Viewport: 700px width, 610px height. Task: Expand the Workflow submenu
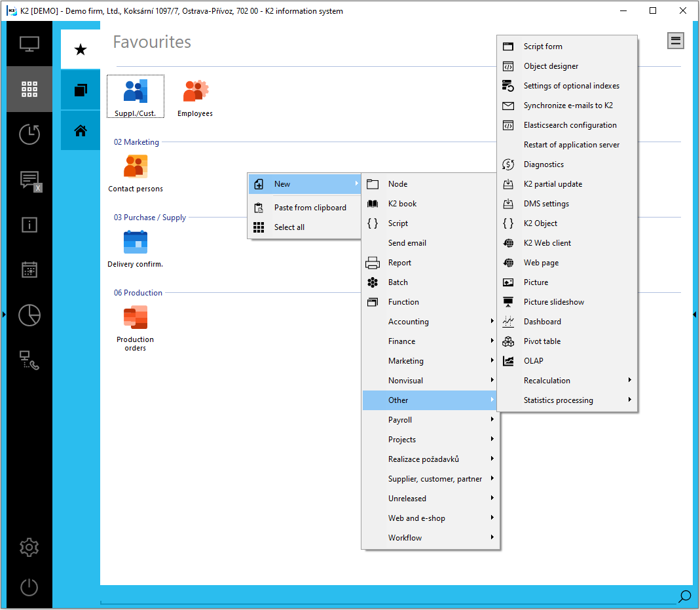[430, 538]
